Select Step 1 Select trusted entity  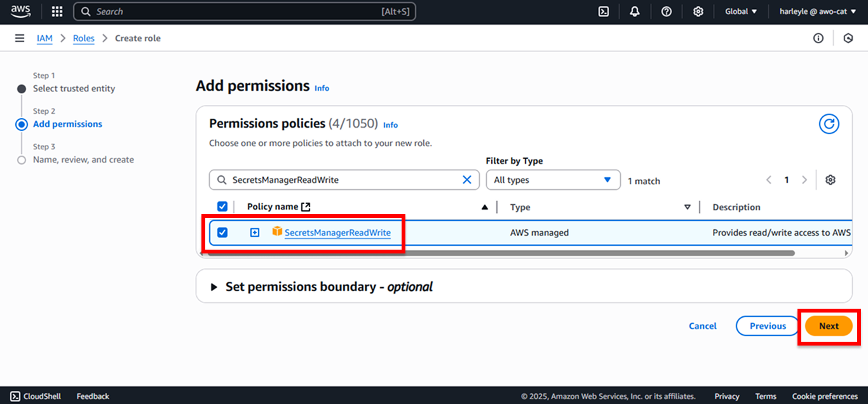[74, 88]
